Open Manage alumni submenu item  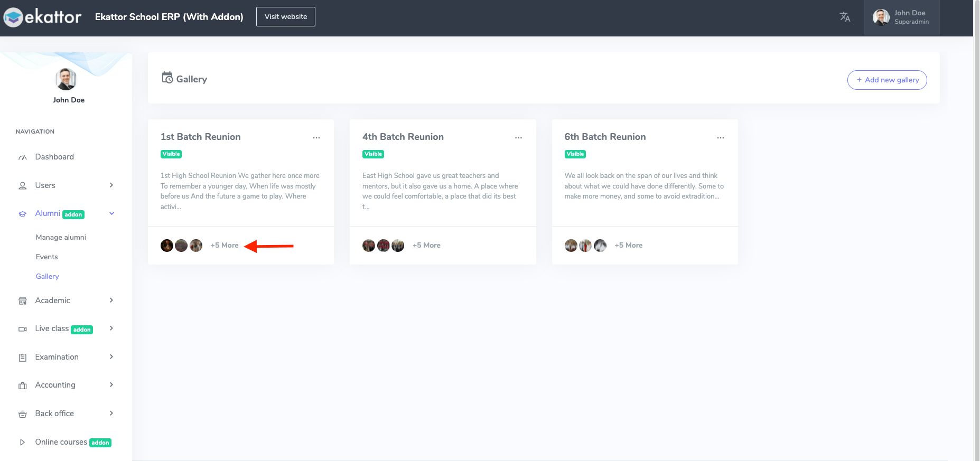pyautogui.click(x=61, y=238)
